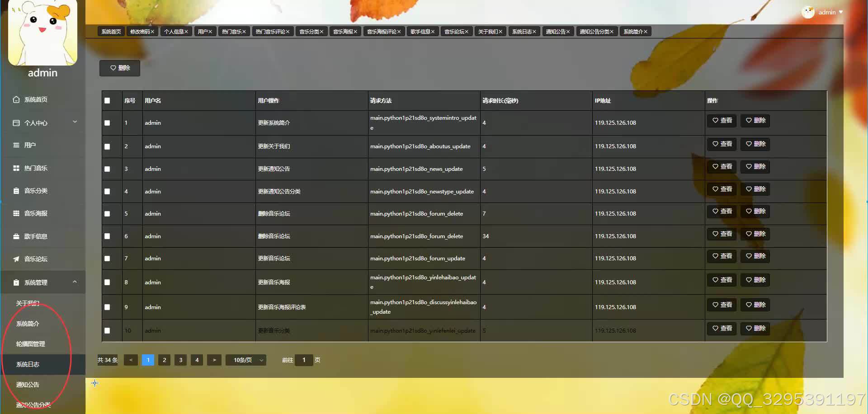Close the 歌手信息 tab
This screenshot has width=868, height=414.
[x=433, y=32]
